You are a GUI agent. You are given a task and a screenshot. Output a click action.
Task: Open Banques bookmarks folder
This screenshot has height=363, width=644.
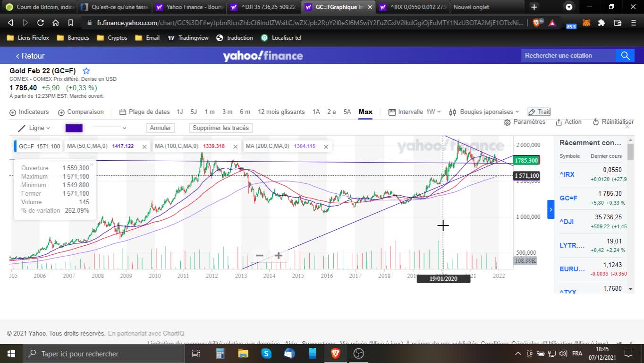[x=73, y=38]
